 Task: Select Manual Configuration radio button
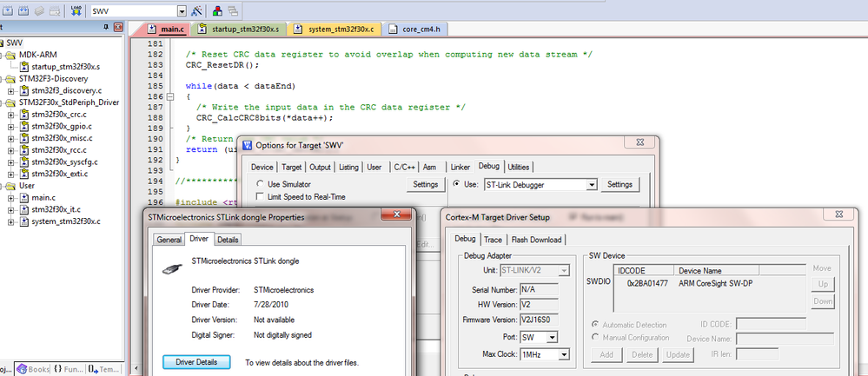click(595, 337)
